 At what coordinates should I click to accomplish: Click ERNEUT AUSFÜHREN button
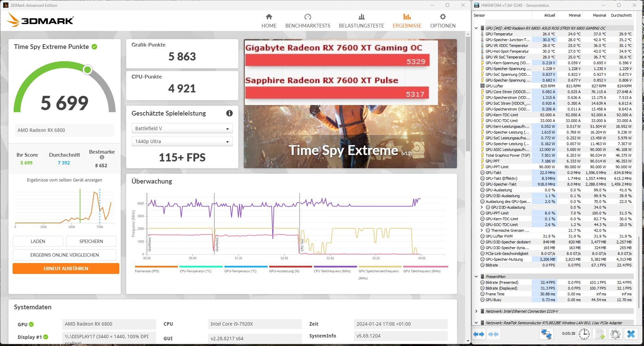click(x=66, y=269)
